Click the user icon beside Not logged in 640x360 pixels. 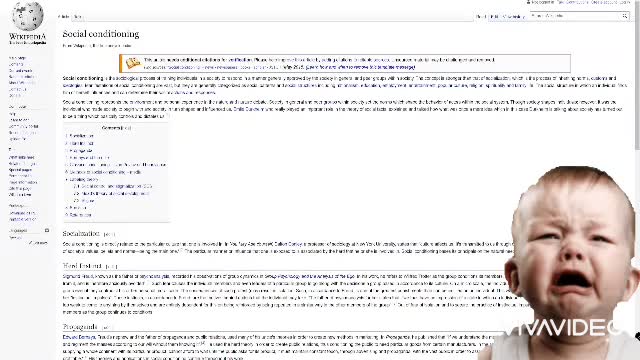(529, 2)
